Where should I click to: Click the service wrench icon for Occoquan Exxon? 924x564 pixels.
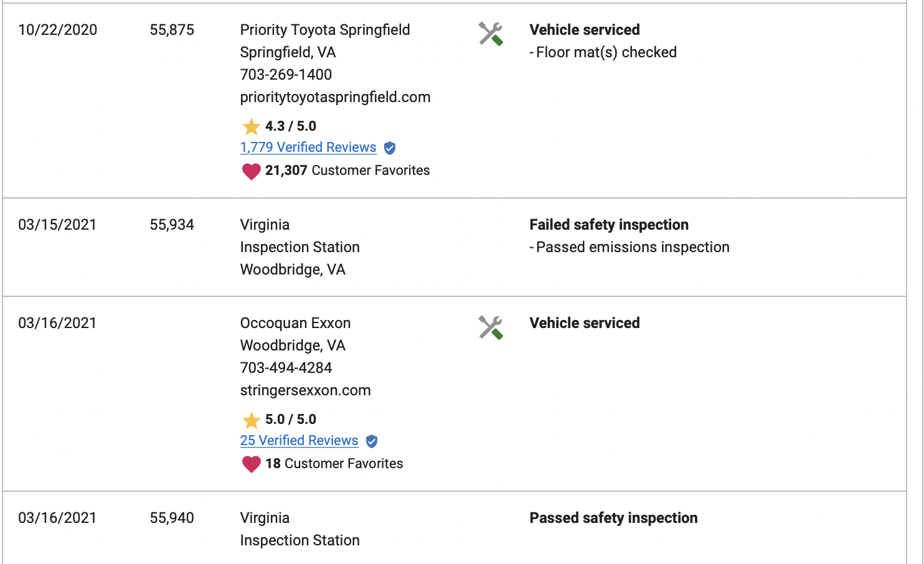click(491, 327)
